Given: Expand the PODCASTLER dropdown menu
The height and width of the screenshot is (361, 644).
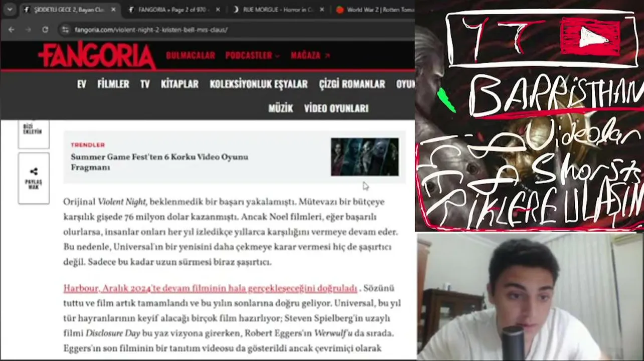Looking at the screenshot, I should 253,56.
